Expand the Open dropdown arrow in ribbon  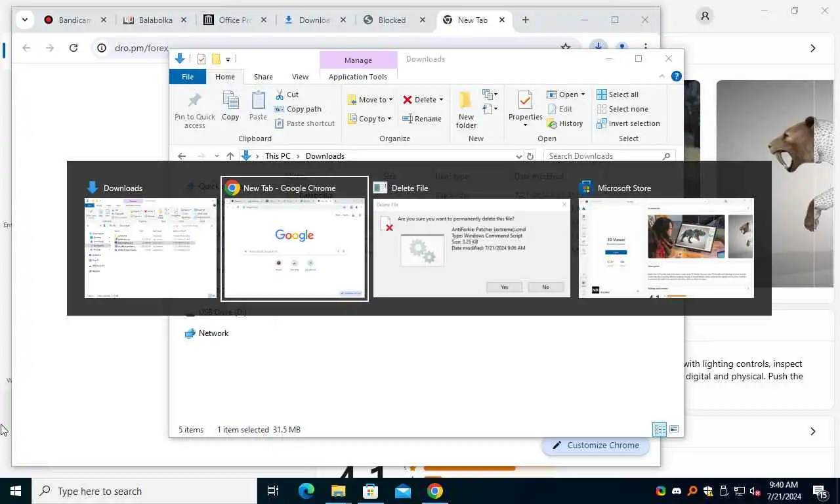tap(583, 94)
